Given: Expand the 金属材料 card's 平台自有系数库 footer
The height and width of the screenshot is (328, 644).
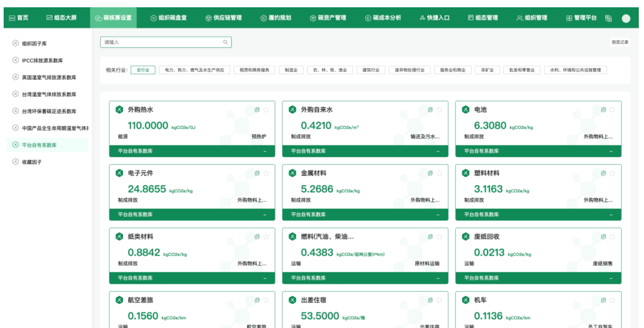Looking at the screenshot, I should (438, 215).
